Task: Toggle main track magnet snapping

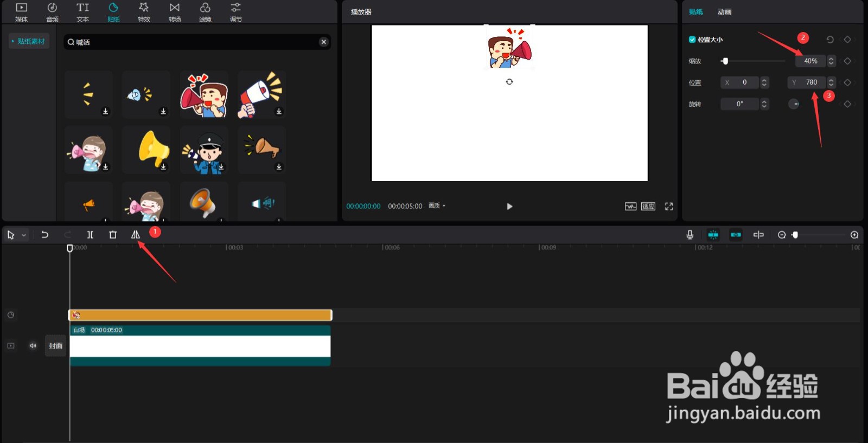Action: tap(713, 235)
